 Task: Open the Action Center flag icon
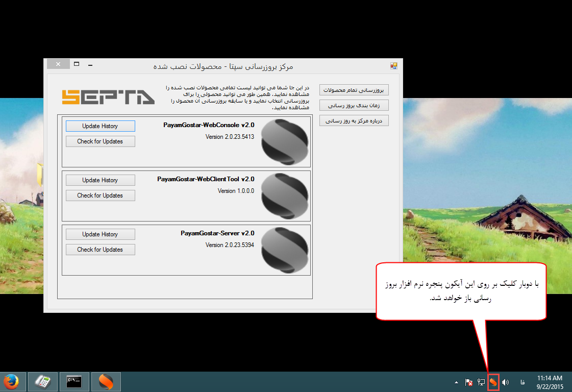pyautogui.click(x=469, y=382)
